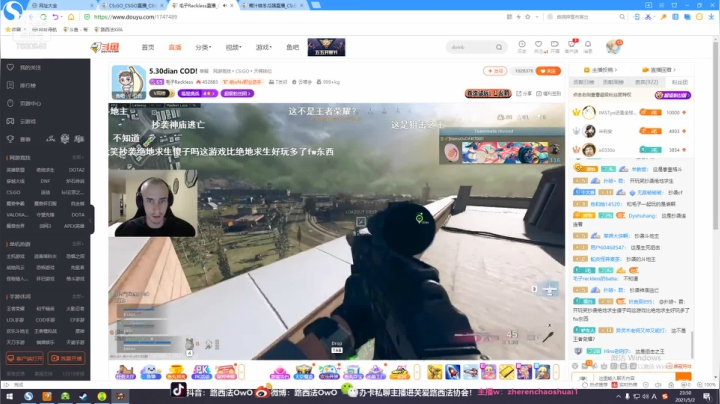Open the 首页 home nav item
This screenshot has width=720, height=404.
tap(148, 47)
